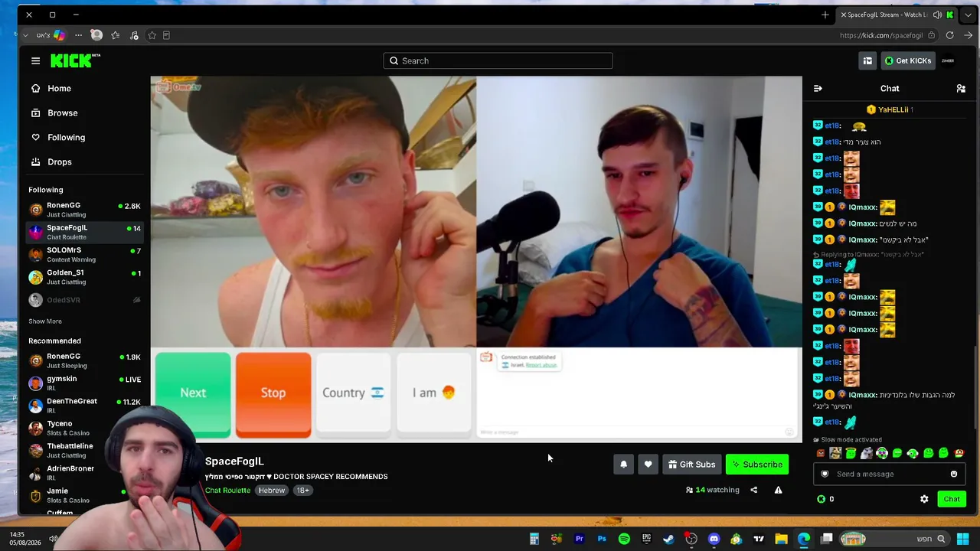Click the Get KICKs button

coord(907,60)
